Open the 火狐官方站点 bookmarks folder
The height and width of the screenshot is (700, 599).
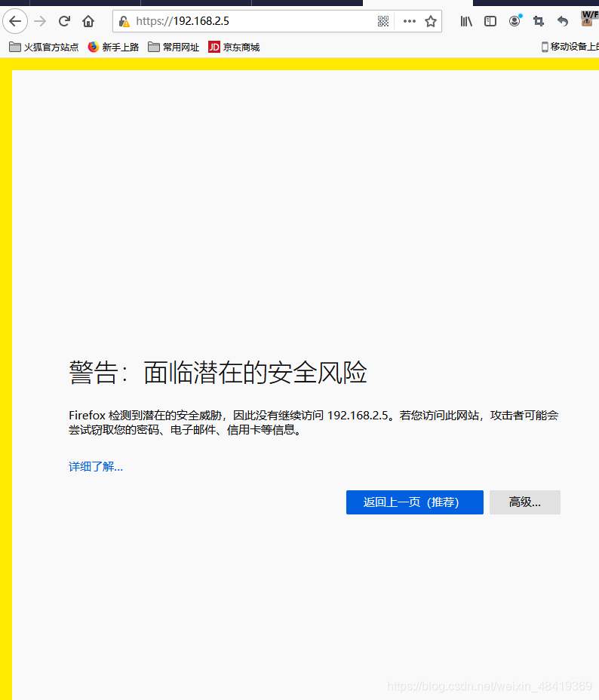coord(44,47)
